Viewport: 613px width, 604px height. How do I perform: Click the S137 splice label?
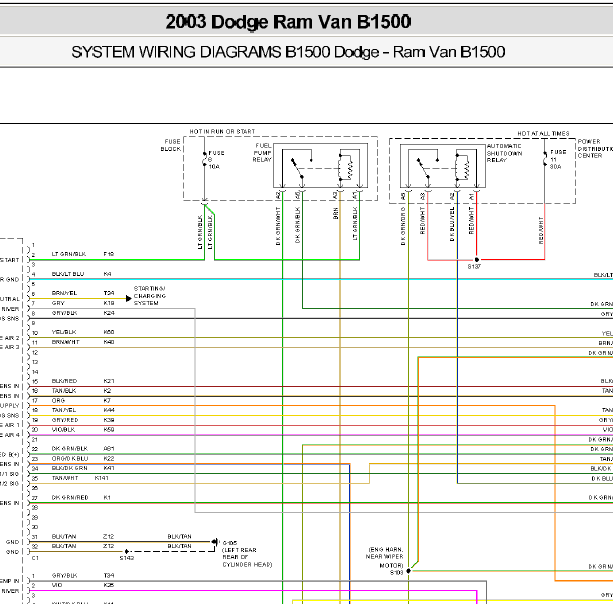pos(474,267)
